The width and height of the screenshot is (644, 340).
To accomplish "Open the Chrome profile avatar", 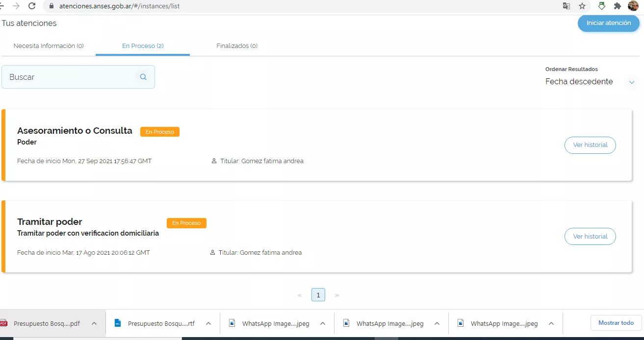I will point(633,6).
